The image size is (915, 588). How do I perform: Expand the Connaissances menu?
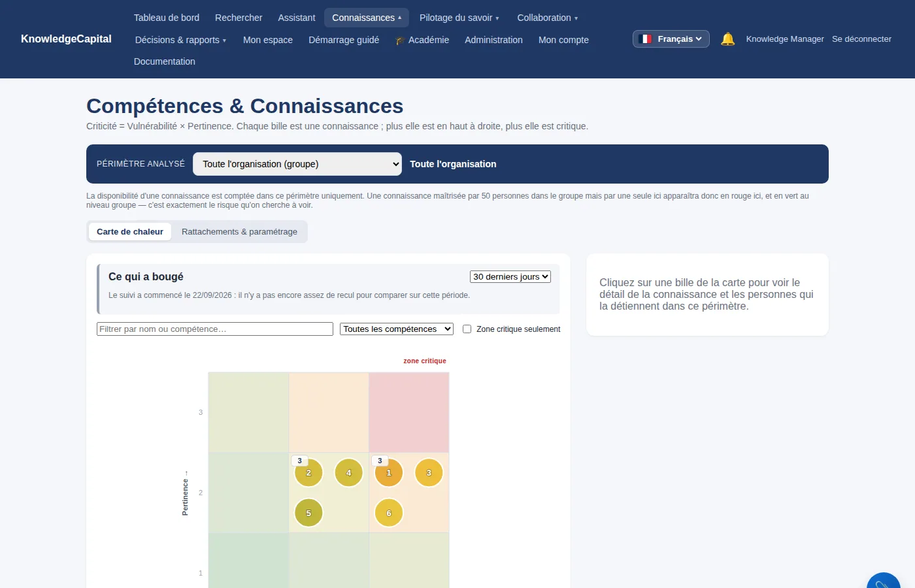click(x=367, y=18)
